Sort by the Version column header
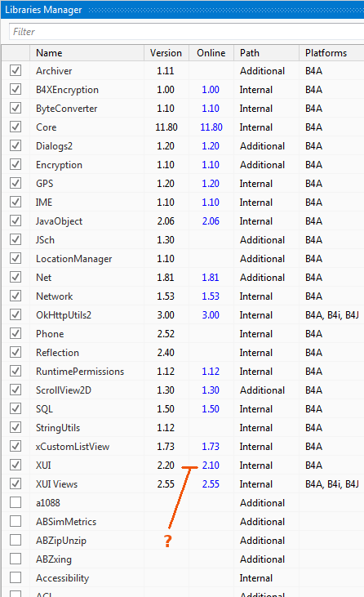Screen dimensions: 364x597 pyautogui.click(x=166, y=53)
